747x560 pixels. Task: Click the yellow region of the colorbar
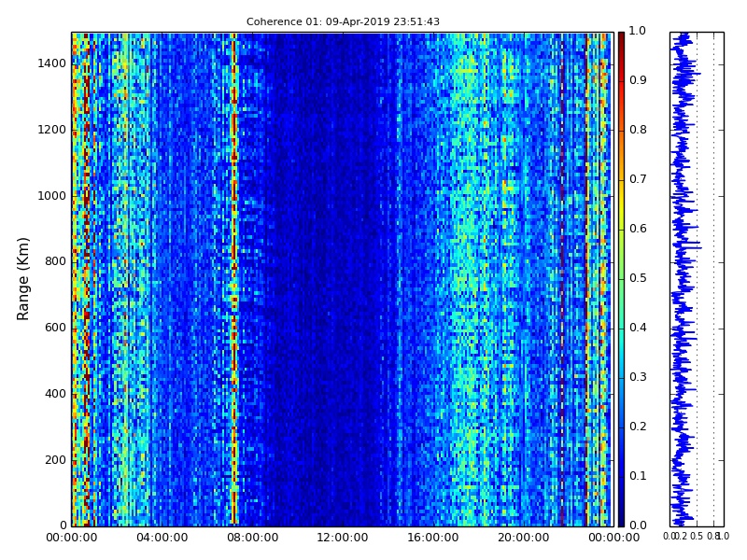click(621, 204)
